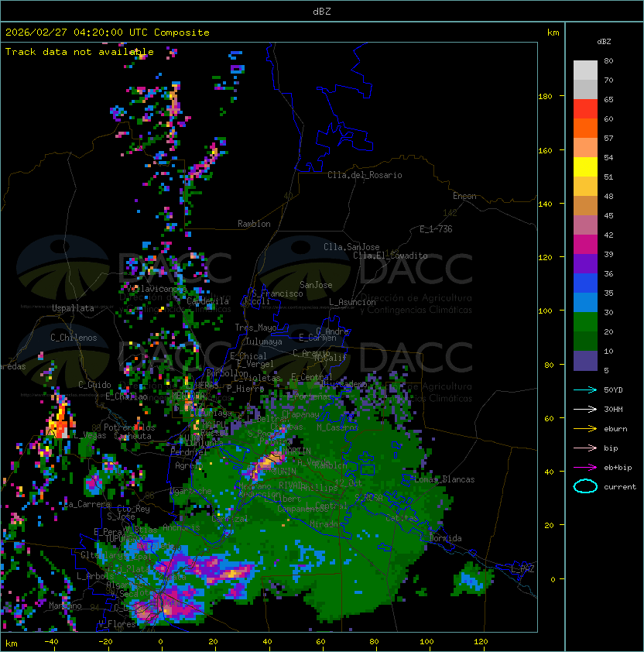Click the 30HM legend label
The width and height of the screenshot is (644, 652).
[613, 409]
